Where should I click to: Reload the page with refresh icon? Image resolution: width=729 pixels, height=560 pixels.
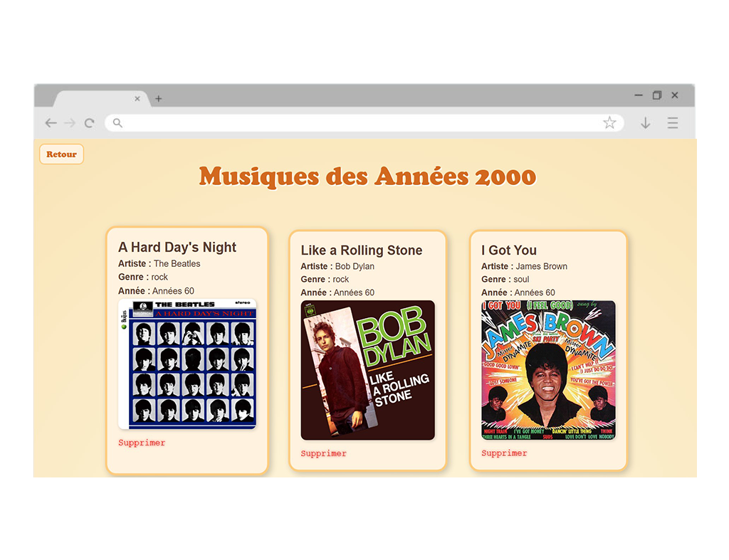pos(89,123)
